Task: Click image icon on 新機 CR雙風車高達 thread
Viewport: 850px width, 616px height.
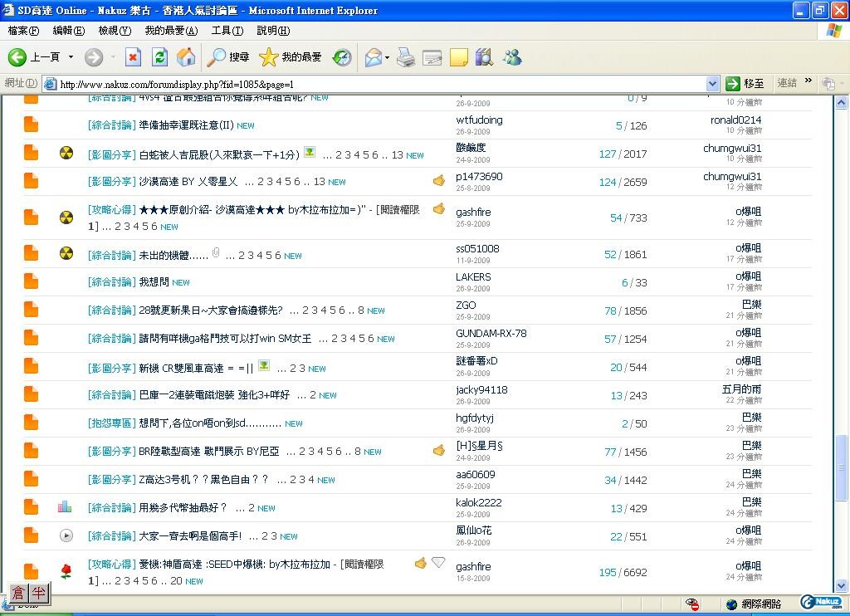Action: (264, 365)
